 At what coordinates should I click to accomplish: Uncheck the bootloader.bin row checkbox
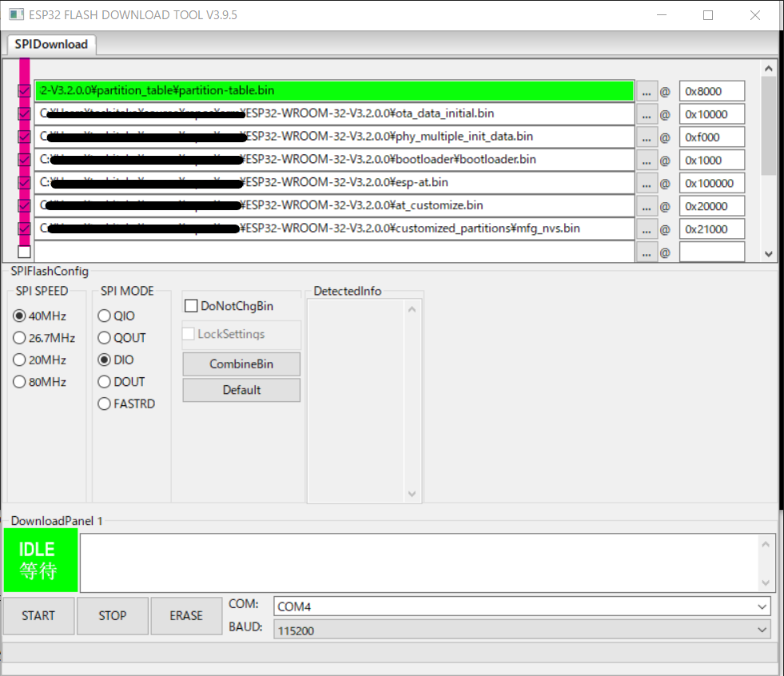(x=24, y=160)
